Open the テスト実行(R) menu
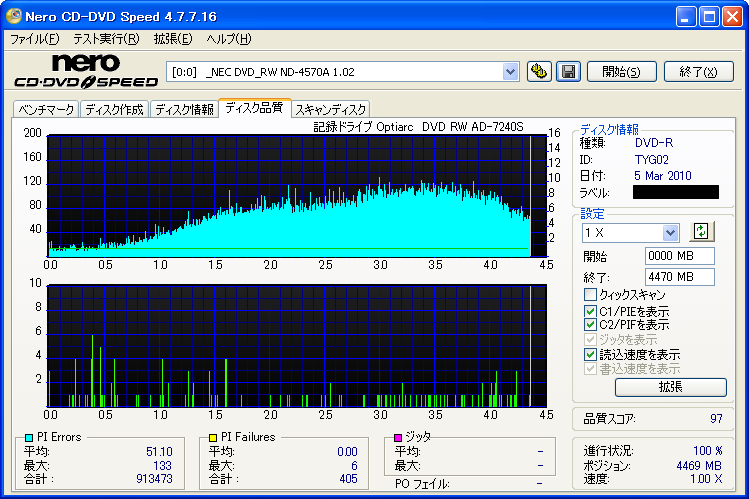Screen dimensions: 749x499 click(106, 39)
